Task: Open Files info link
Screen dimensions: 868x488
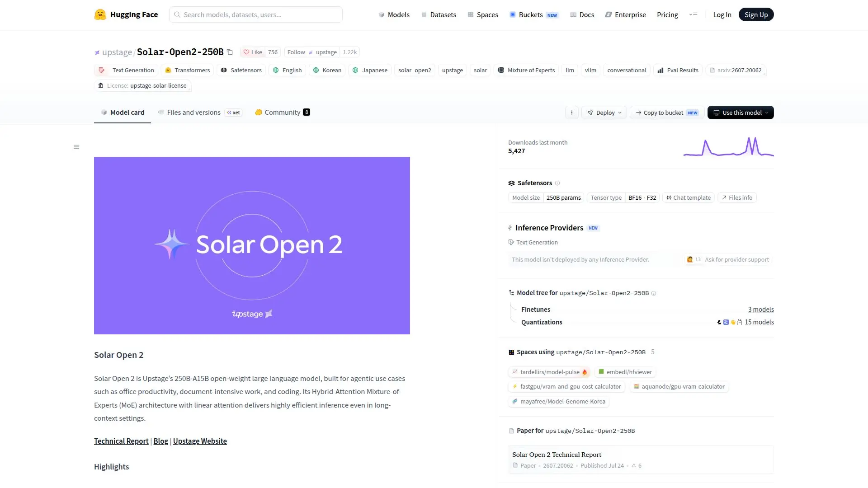Action: tap(737, 197)
